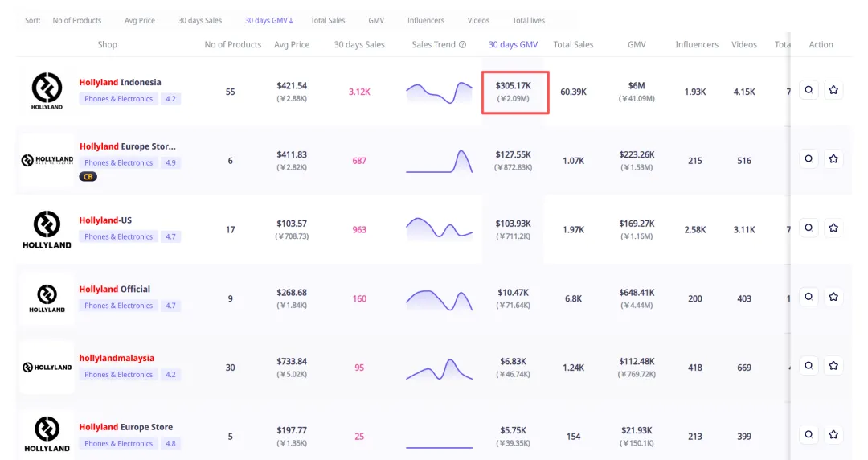Click the Hollyland Indonesia sales trend chart
Image resolution: width=868 pixels, height=460 pixels.
(440, 92)
